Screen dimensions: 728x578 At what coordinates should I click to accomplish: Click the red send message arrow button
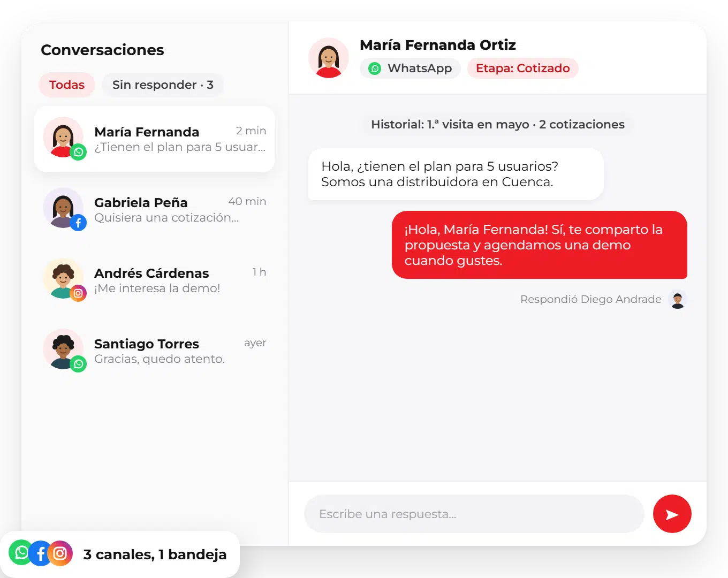tap(672, 514)
